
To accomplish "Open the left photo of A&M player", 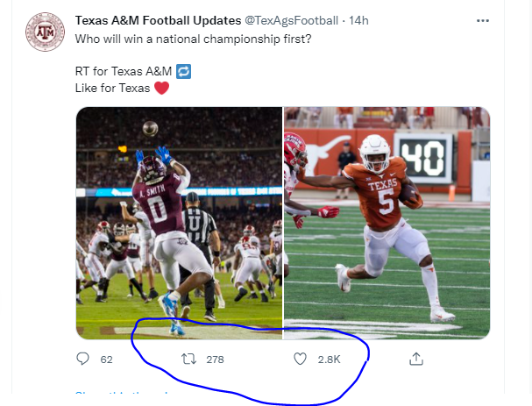I will [x=179, y=223].
